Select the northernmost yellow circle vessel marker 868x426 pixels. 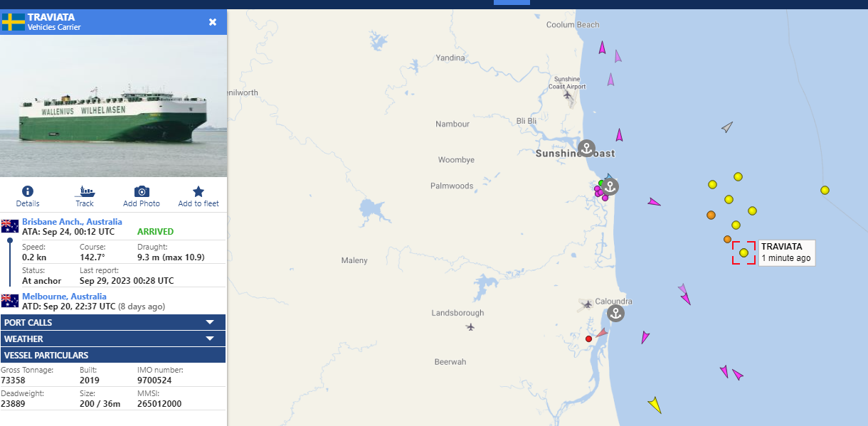click(738, 176)
